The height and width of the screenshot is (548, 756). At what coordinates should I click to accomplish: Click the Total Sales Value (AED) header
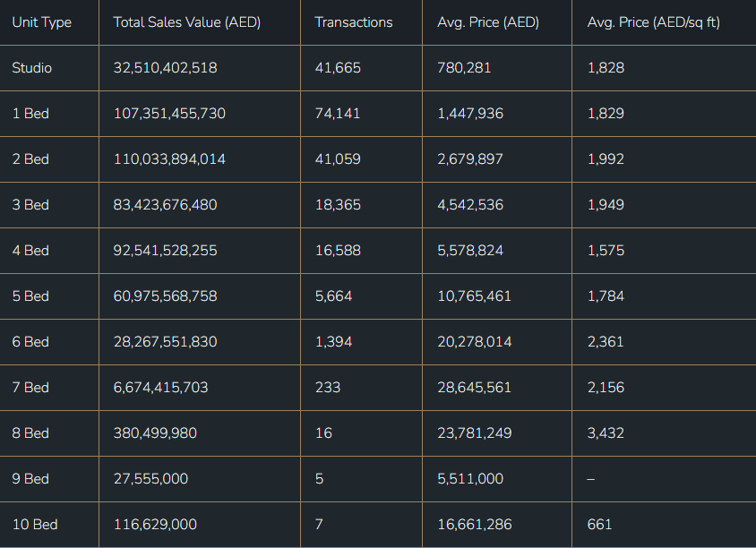click(x=186, y=22)
